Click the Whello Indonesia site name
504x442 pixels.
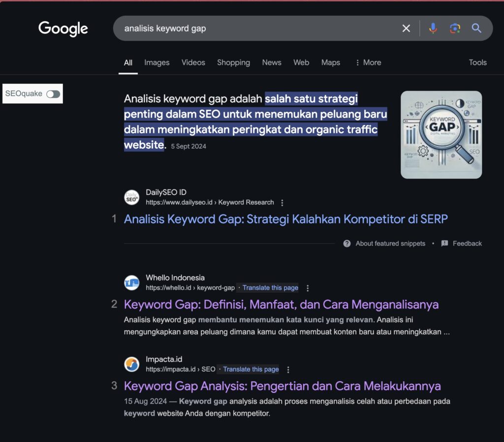175,278
